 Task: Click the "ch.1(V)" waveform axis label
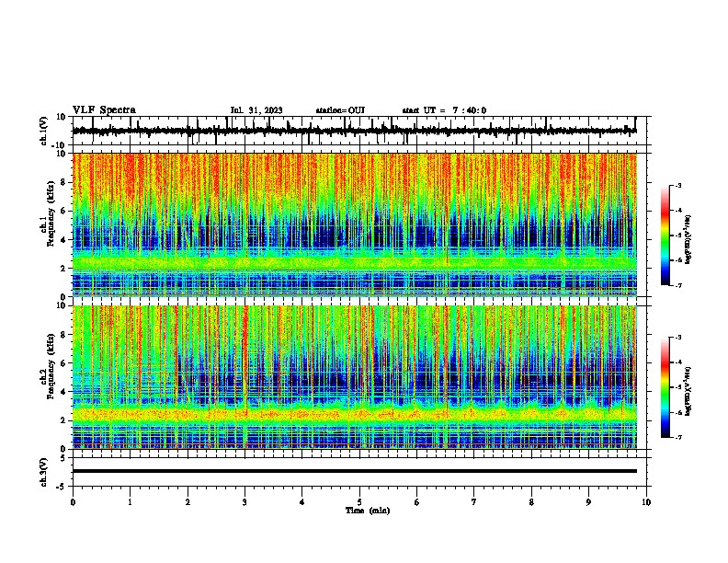pos(44,131)
